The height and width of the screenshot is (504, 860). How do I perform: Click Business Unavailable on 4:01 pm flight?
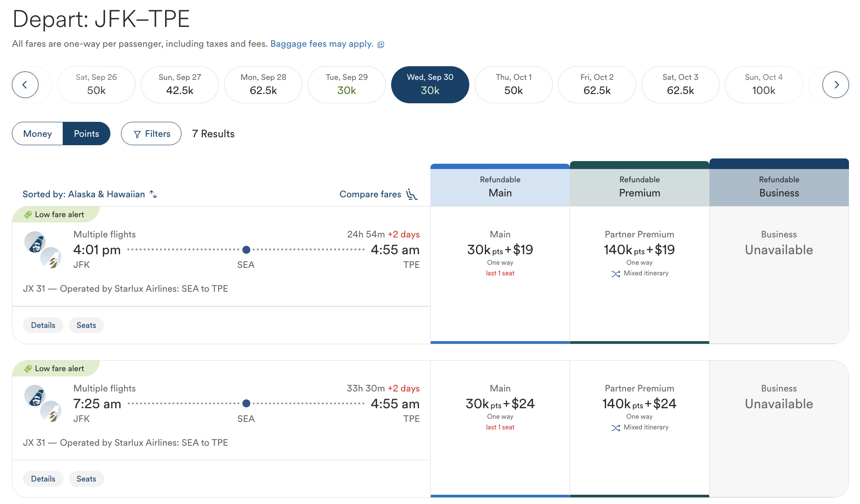[779, 275]
